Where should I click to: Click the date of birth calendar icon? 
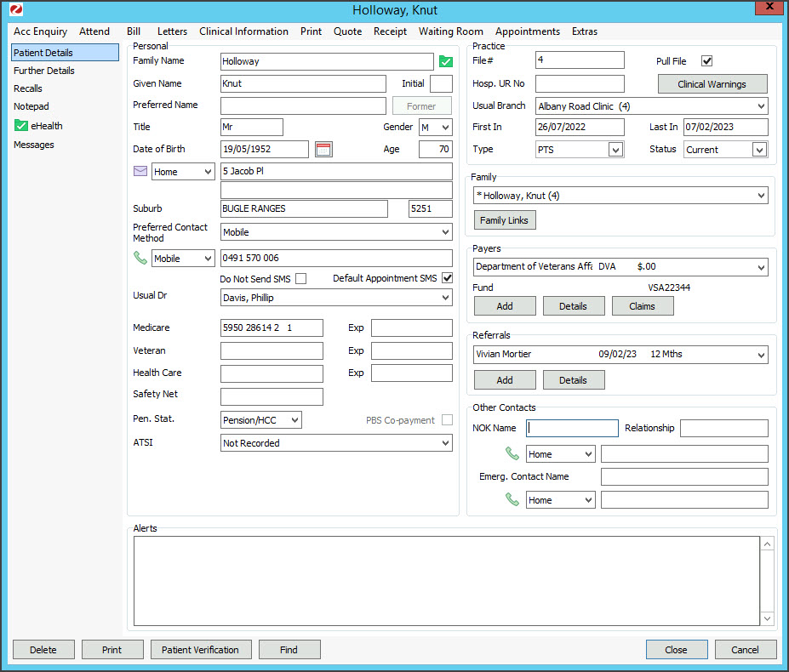point(323,150)
